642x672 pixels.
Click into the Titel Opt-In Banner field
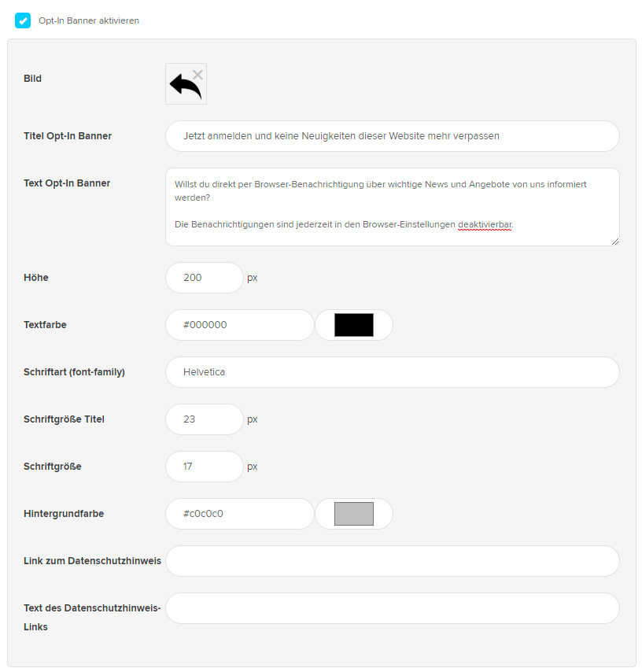pyautogui.click(x=392, y=136)
